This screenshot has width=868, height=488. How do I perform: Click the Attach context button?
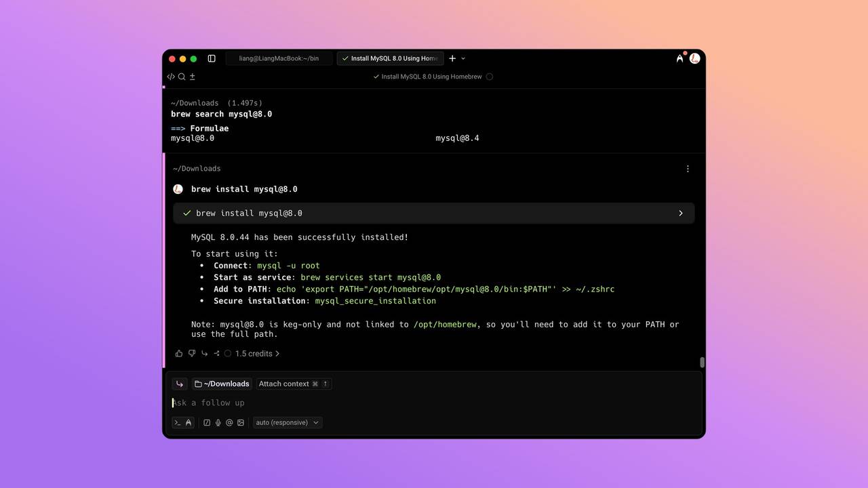[293, 384]
